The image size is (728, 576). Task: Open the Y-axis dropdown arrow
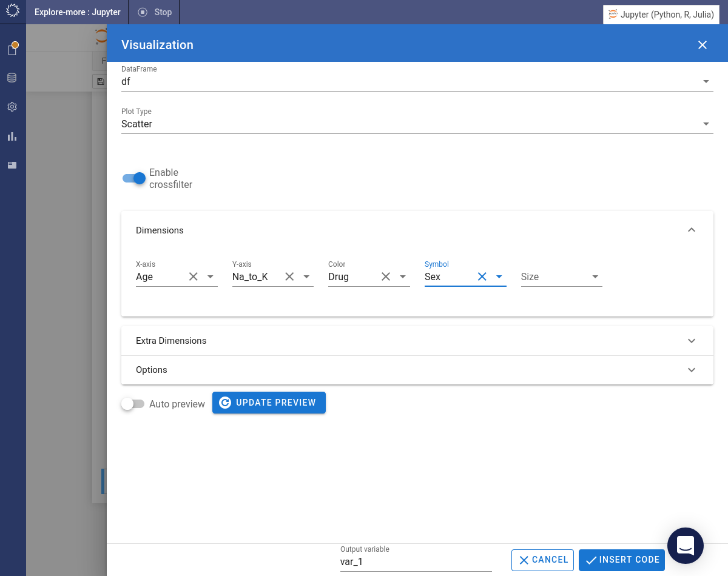point(307,276)
